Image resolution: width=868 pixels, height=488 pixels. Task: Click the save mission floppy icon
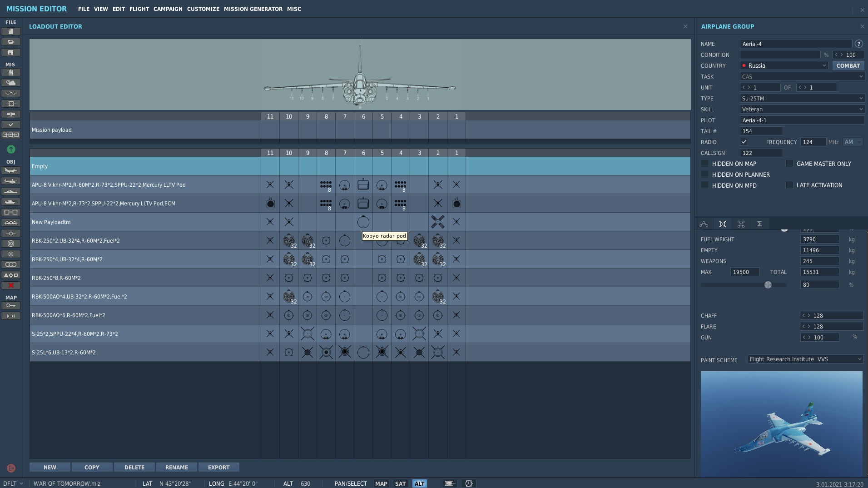point(11,52)
